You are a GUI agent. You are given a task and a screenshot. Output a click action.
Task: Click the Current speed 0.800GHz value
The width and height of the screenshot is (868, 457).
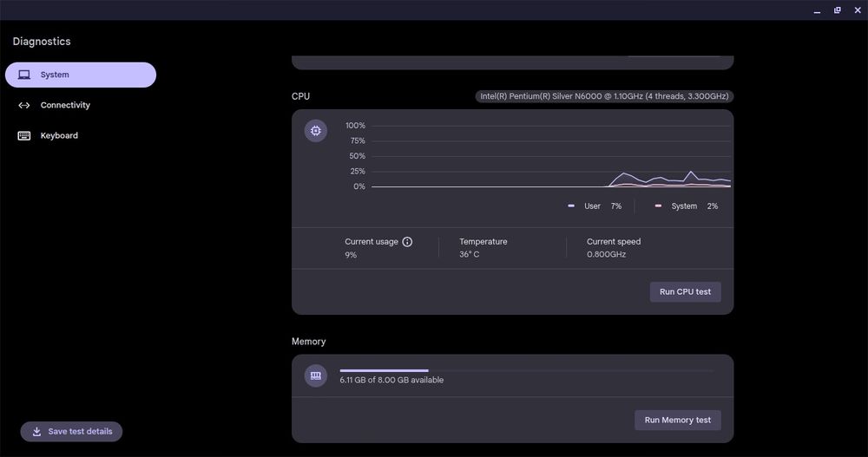pos(606,254)
